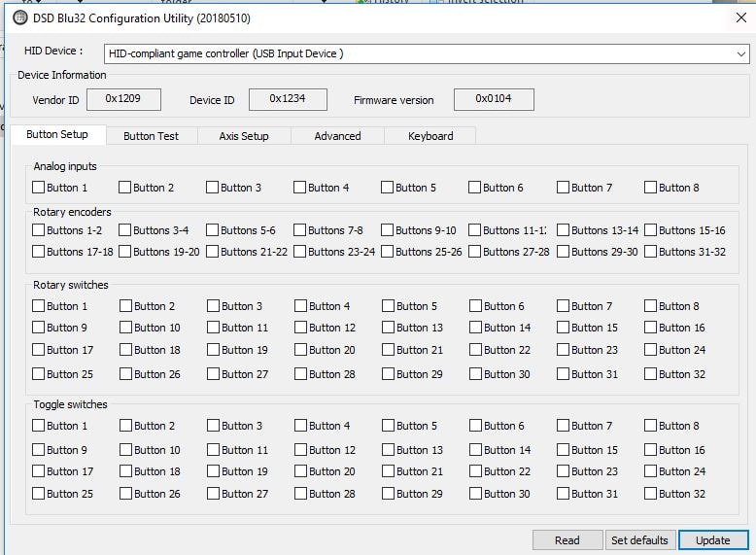756x555 pixels.
Task: Close the Configuration Utility window
Action: coord(741,17)
